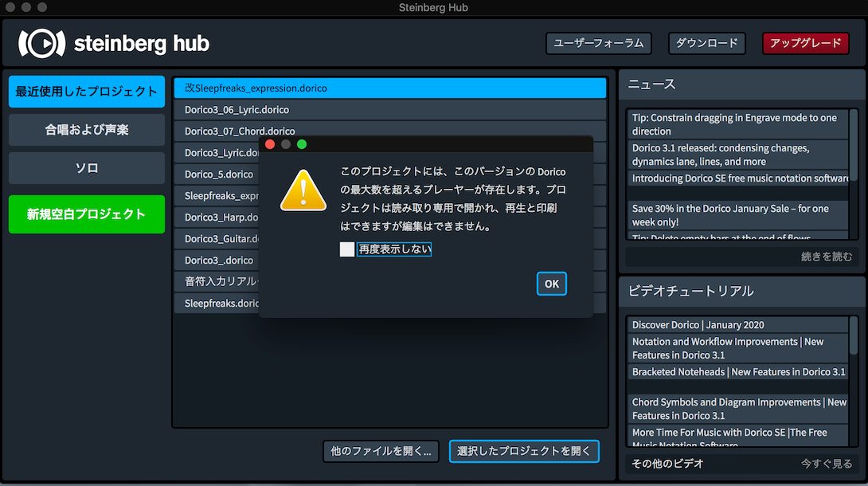Open More Time For Music with Dorico SE video
868x486 pixels.
(737, 436)
